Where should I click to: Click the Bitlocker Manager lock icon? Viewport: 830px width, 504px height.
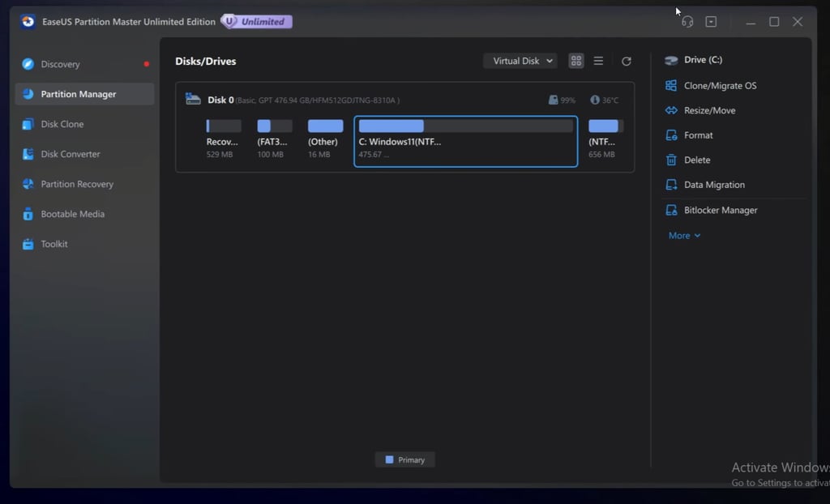pos(671,210)
